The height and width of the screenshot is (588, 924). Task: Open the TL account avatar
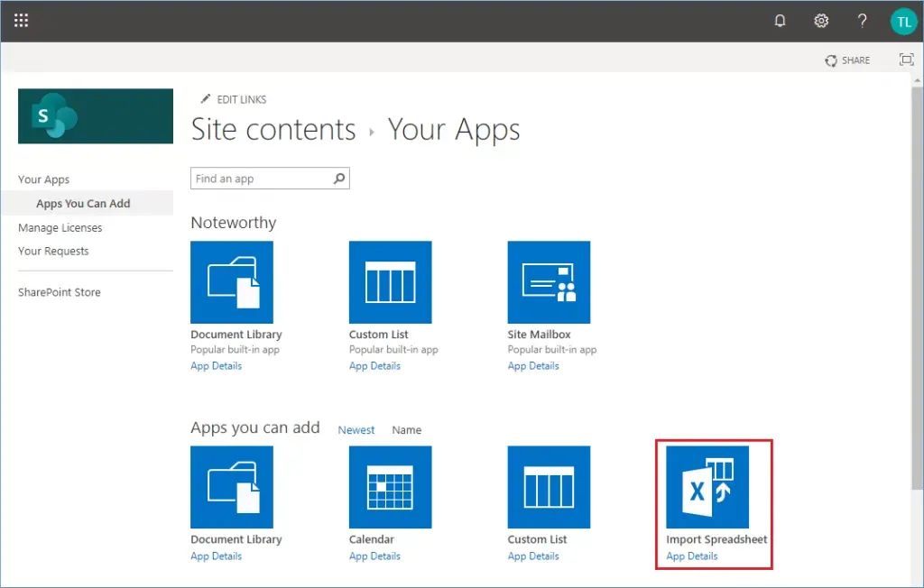pos(903,22)
